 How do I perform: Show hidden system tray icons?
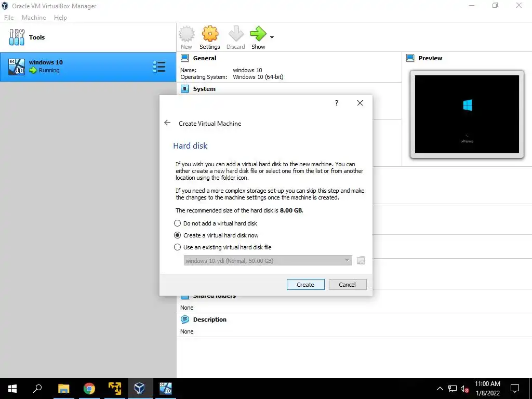coord(440,389)
